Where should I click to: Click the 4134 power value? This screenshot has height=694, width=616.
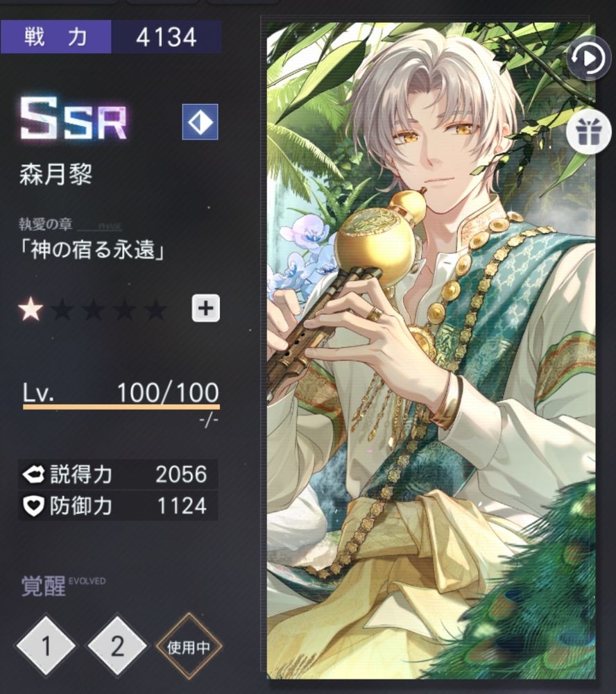(x=166, y=37)
